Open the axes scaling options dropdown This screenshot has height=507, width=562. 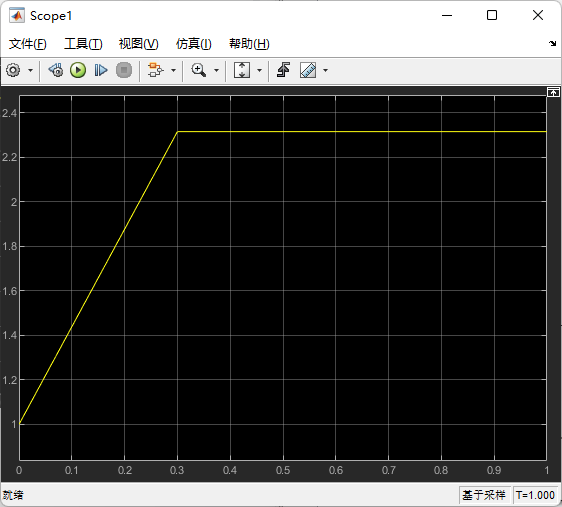click(259, 70)
